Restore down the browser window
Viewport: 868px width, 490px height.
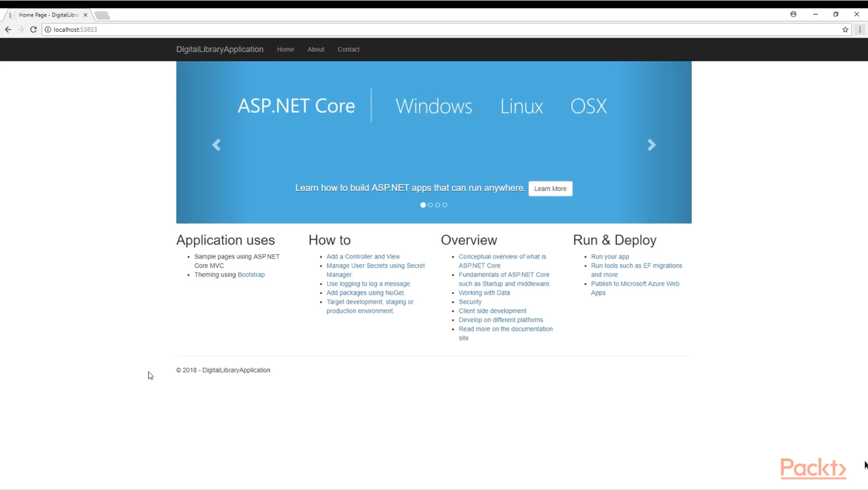(x=835, y=14)
